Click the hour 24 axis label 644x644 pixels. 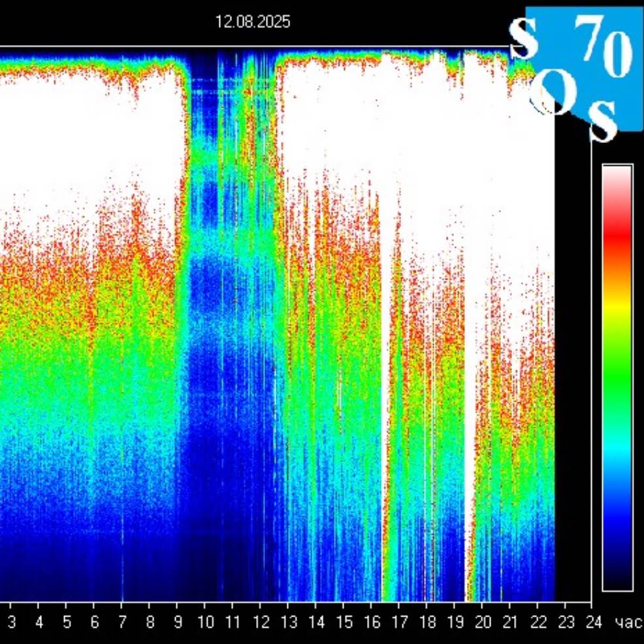coord(593,622)
